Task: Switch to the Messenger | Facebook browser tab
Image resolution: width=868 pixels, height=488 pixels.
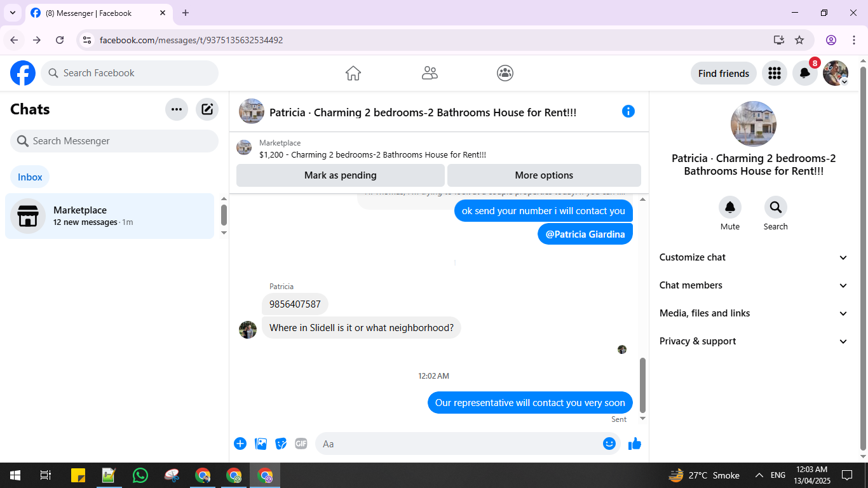Action: click(x=98, y=13)
